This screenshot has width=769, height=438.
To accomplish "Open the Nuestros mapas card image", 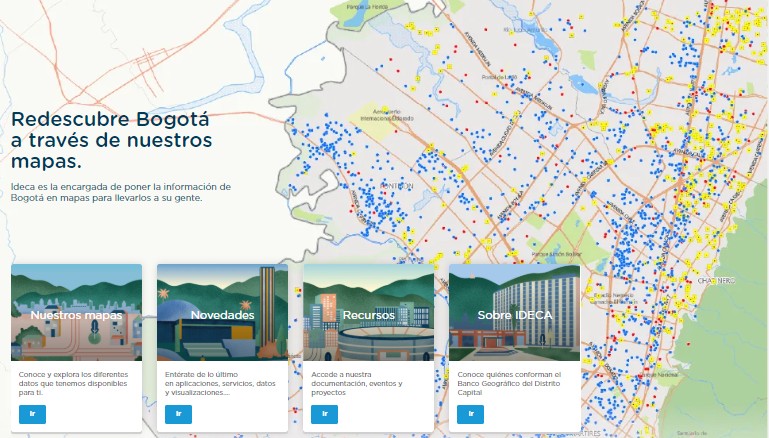I will click(77, 312).
